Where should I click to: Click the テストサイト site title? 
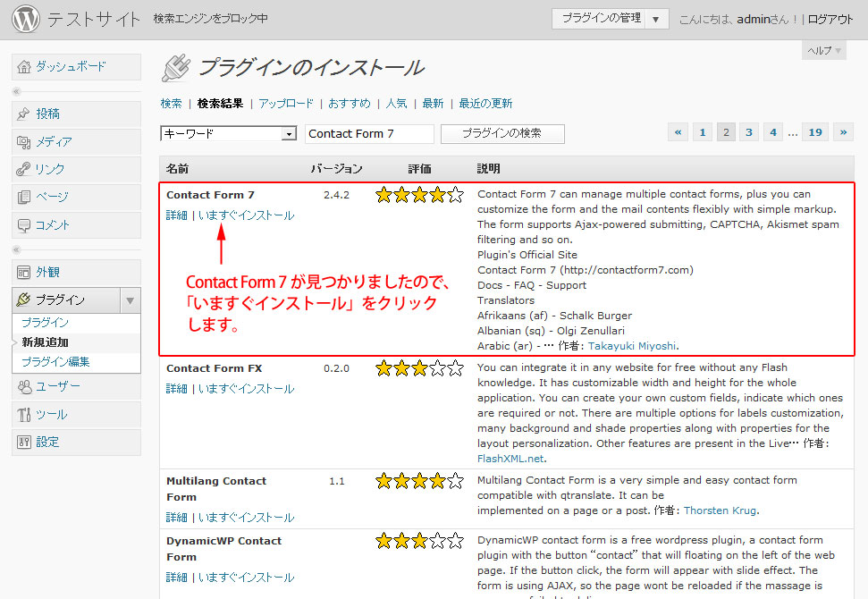[93, 20]
